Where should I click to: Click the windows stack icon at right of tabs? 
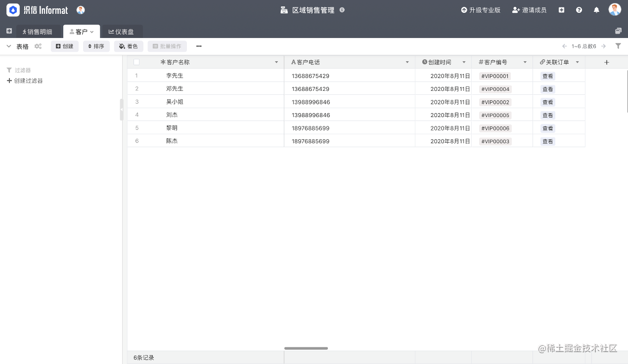click(x=618, y=31)
